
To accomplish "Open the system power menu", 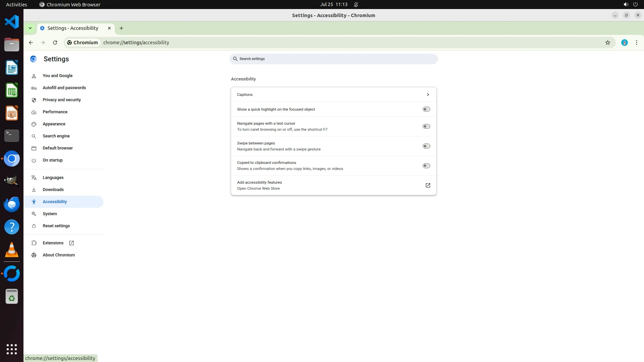I will pyautogui.click(x=635, y=4).
